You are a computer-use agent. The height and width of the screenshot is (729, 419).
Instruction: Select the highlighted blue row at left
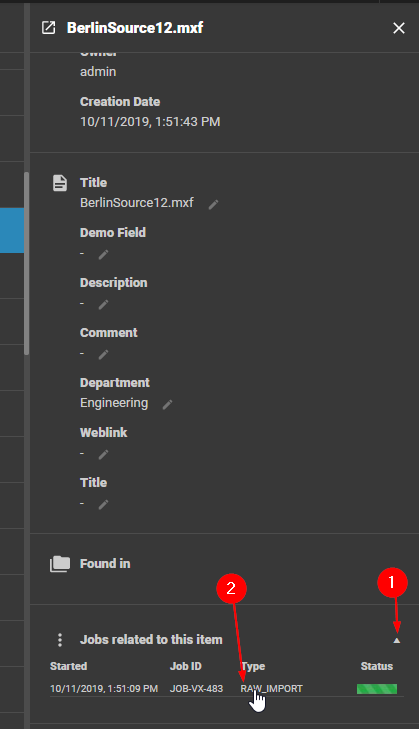click(x=12, y=231)
